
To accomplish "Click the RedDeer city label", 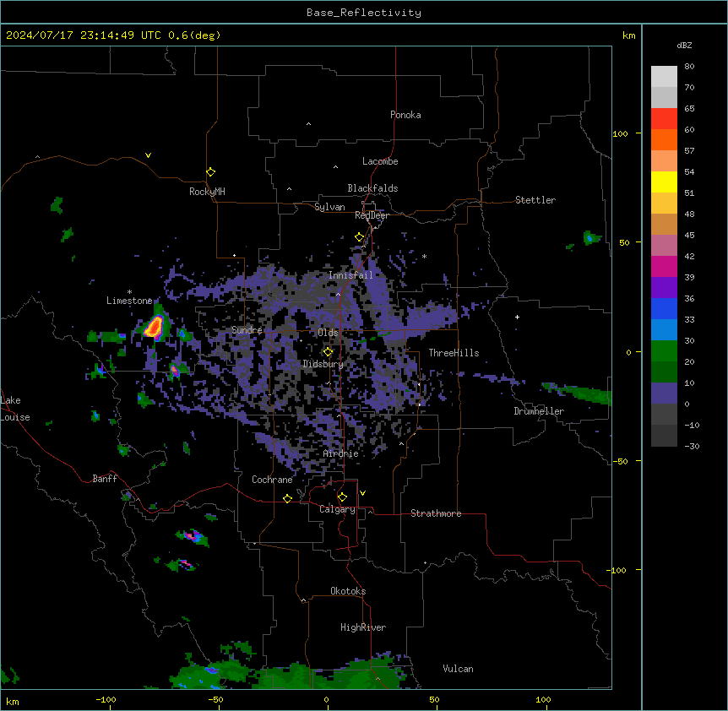I will (x=372, y=215).
